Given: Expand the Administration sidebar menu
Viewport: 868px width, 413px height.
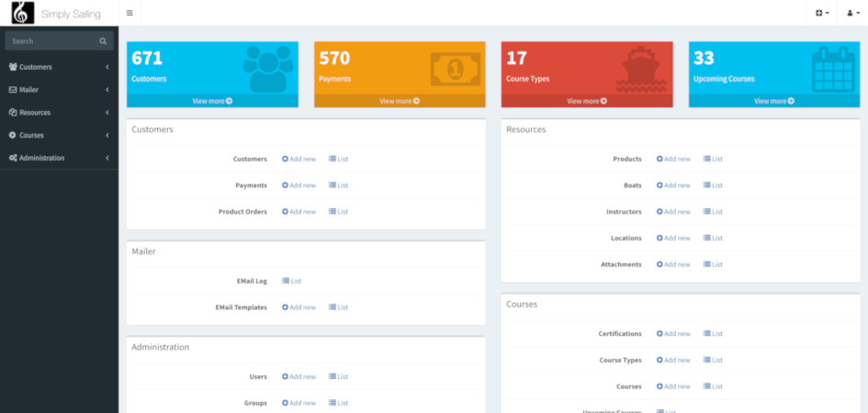Looking at the screenshot, I should coord(59,158).
